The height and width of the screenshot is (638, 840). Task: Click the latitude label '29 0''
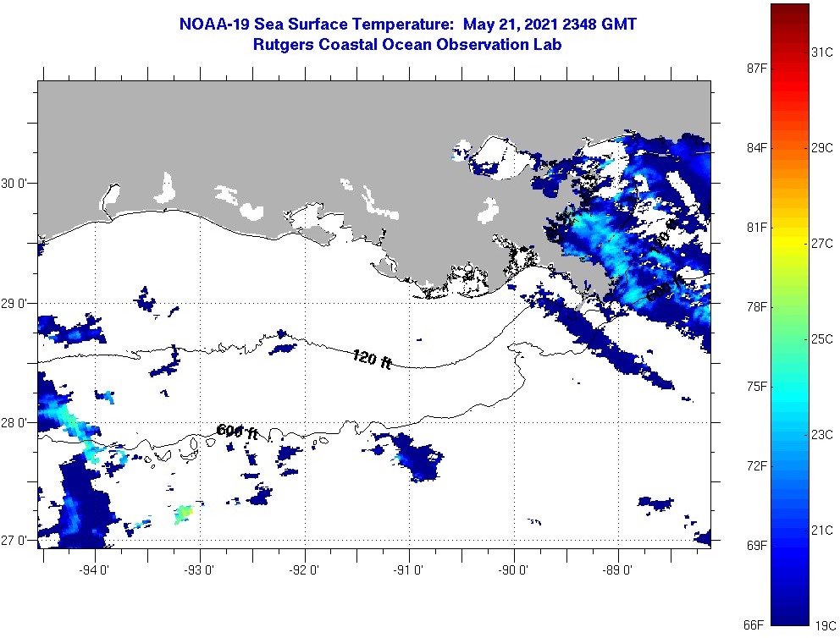coord(13,304)
